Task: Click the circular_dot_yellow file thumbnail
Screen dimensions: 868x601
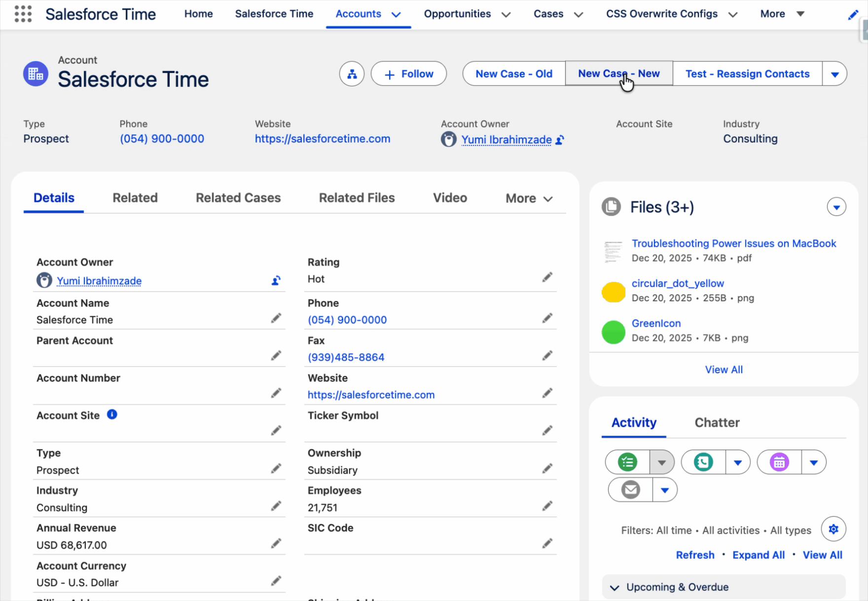Action: point(613,292)
